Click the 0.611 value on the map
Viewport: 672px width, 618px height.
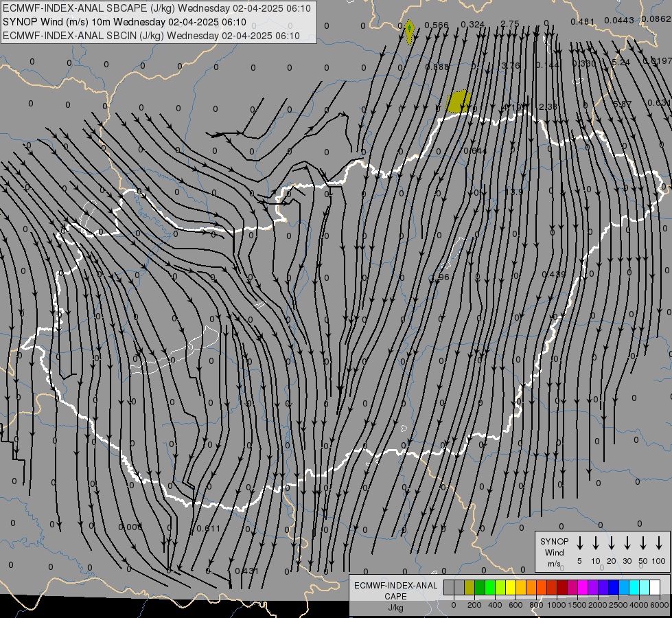[x=208, y=528]
